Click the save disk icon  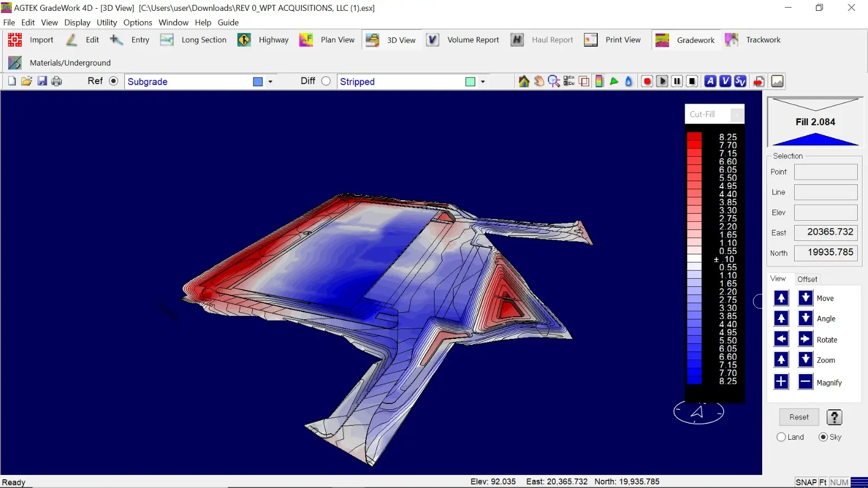point(42,81)
